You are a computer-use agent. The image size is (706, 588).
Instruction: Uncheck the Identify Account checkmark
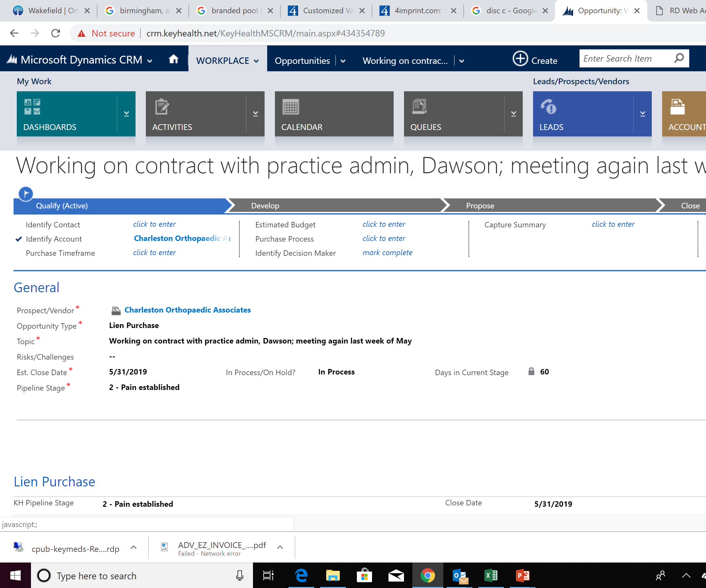coord(19,239)
